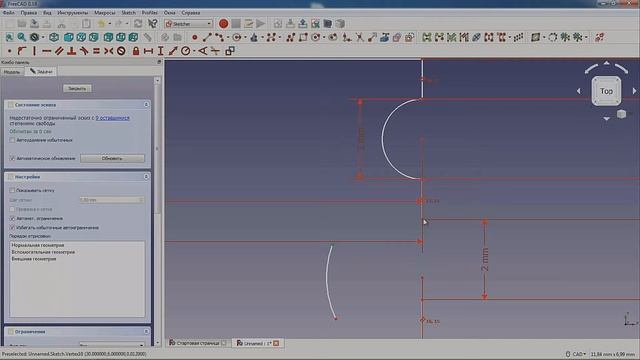
Task: Open the draw style icon
Action: (x=35, y=38)
